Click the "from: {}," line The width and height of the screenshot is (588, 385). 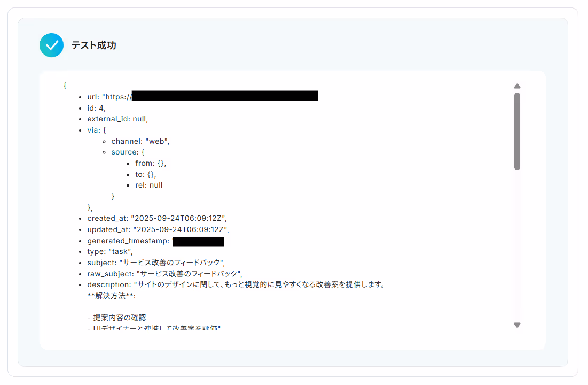point(151,164)
